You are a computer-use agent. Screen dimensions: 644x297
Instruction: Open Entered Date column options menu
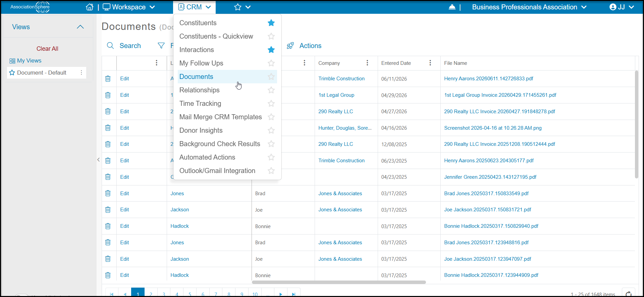point(430,63)
